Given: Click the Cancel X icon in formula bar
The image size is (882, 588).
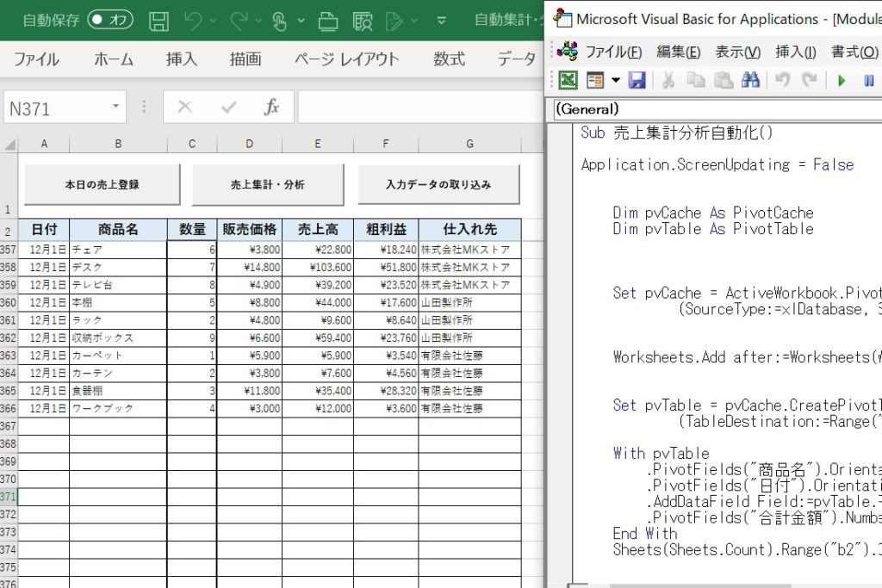Looking at the screenshot, I should (x=185, y=106).
